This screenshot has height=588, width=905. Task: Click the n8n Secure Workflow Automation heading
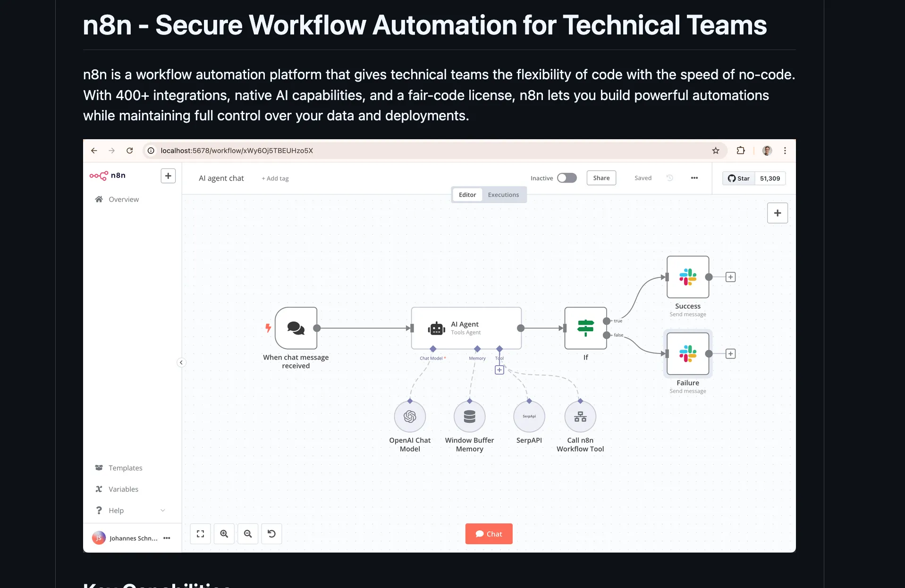[x=425, y=25]
